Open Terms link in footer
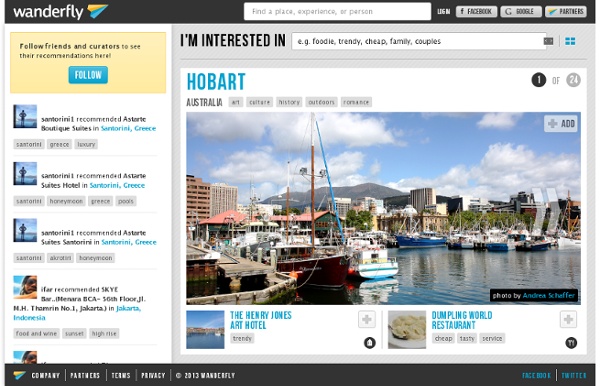 (x=121, y=375)
